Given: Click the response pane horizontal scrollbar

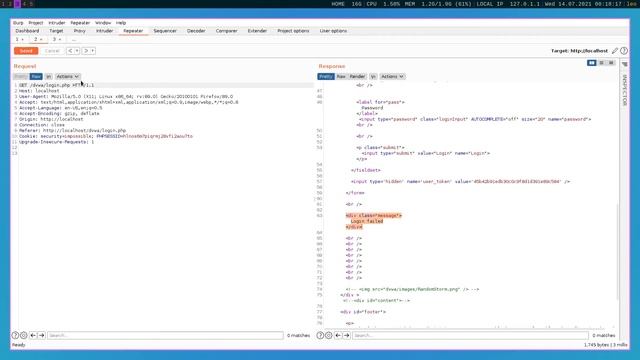Looking at the screenshot, I should click(465, 327).
